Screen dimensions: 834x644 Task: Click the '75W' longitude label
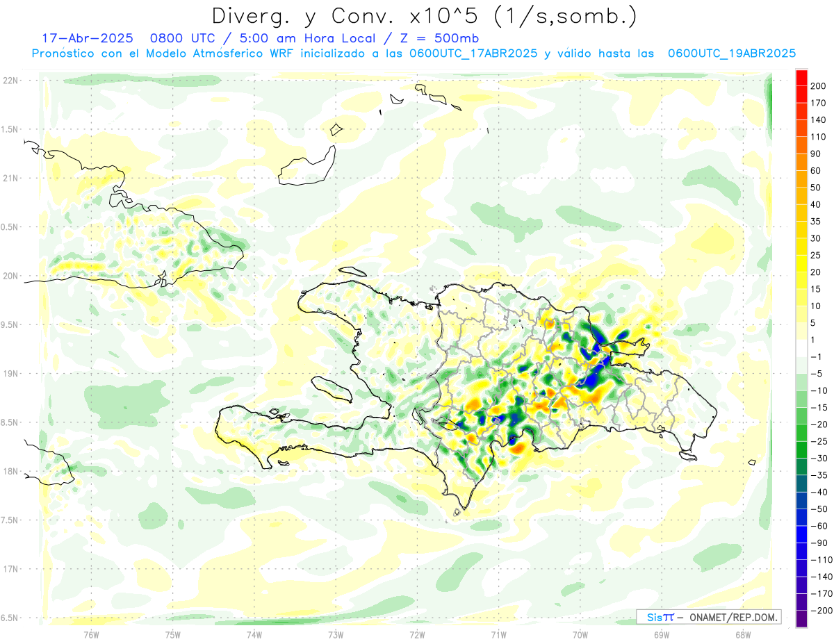click(x=172, y=635)
